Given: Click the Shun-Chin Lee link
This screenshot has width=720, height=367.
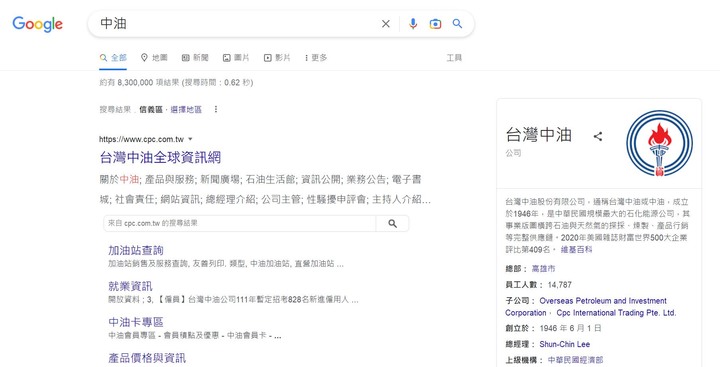Looking at the screenshot, I should pos(564,344).
